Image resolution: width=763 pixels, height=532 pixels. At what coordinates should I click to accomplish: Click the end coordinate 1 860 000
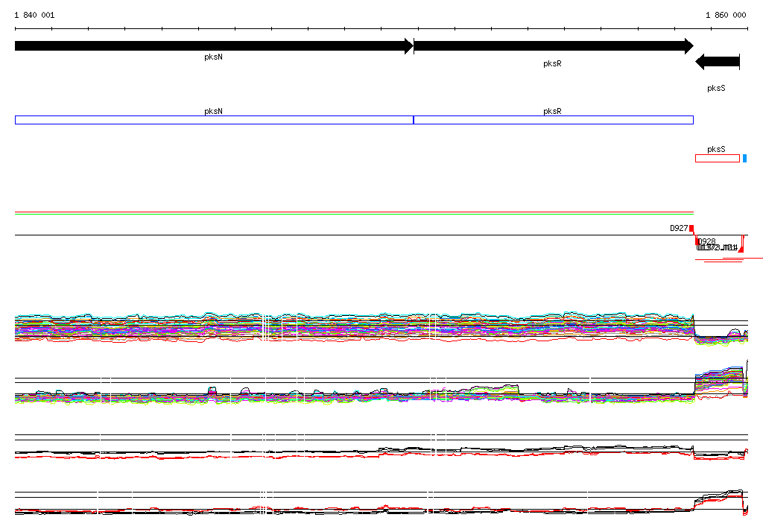pyautogui.click(x=726, y=15)
